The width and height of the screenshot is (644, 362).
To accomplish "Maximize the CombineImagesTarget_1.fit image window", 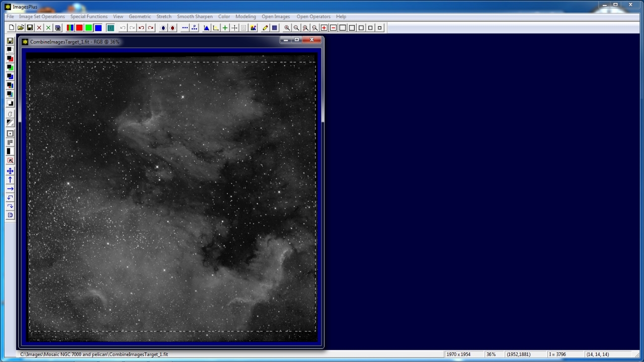I will (x=296, y=40).
